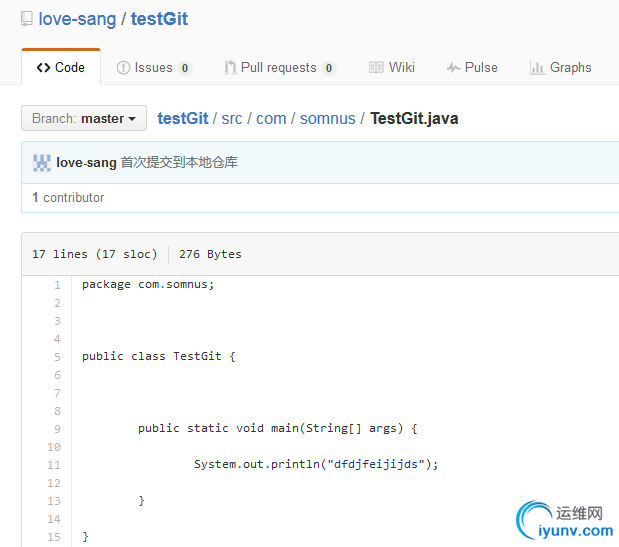Open the Graphs tab

pos(561,67)
